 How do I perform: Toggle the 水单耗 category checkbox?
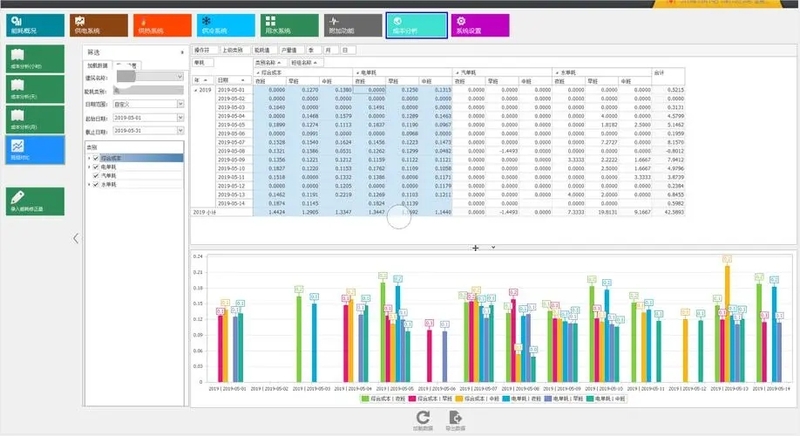(96, 184)
